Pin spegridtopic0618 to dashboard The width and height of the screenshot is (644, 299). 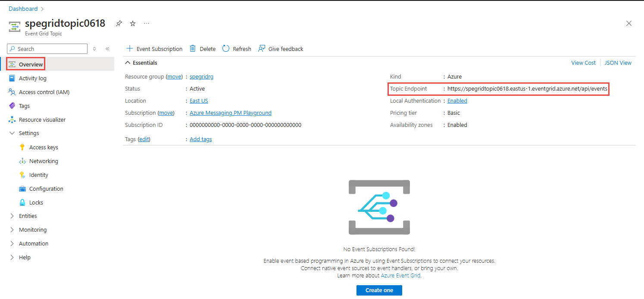(x=119, y=23)
